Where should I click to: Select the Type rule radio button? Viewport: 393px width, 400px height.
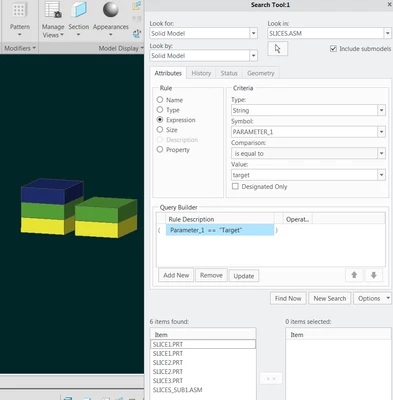[160, 110]
